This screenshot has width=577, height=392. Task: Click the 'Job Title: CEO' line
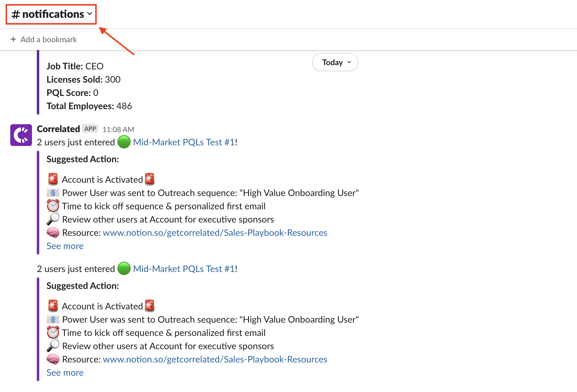tap(75, 66)
